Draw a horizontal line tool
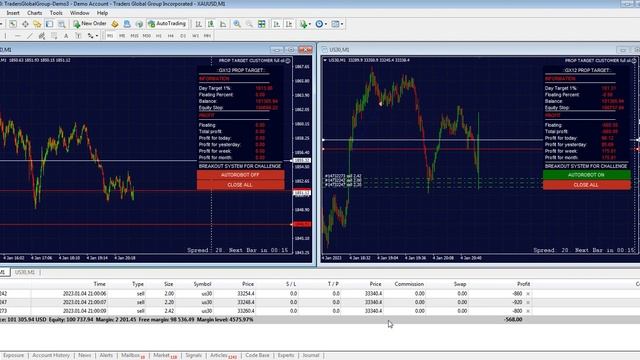 click(x=17, y=36)
